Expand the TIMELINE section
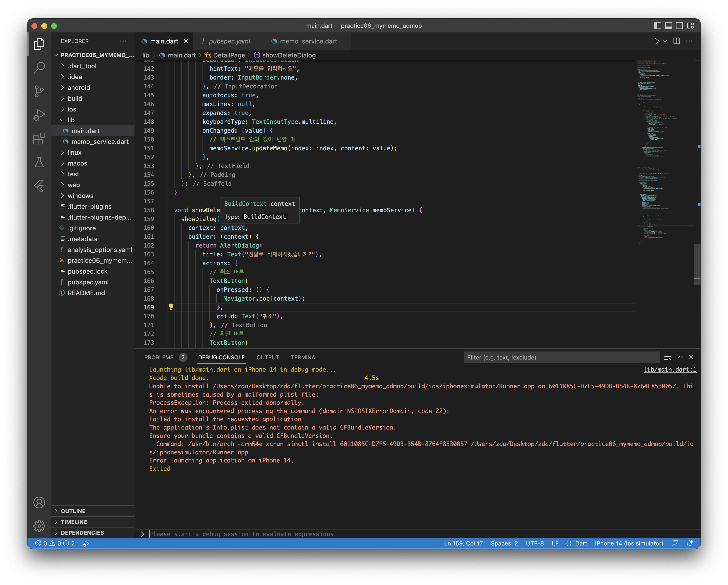 [x=93, y=522]
